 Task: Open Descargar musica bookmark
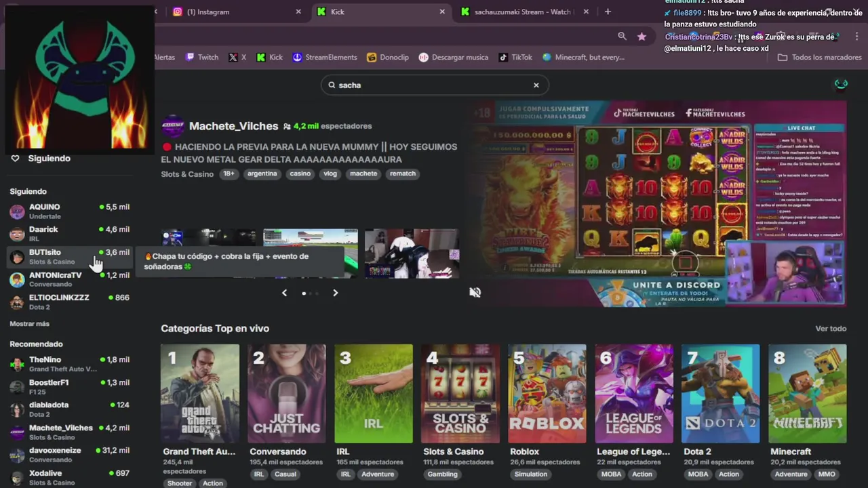tap(454, 57)
